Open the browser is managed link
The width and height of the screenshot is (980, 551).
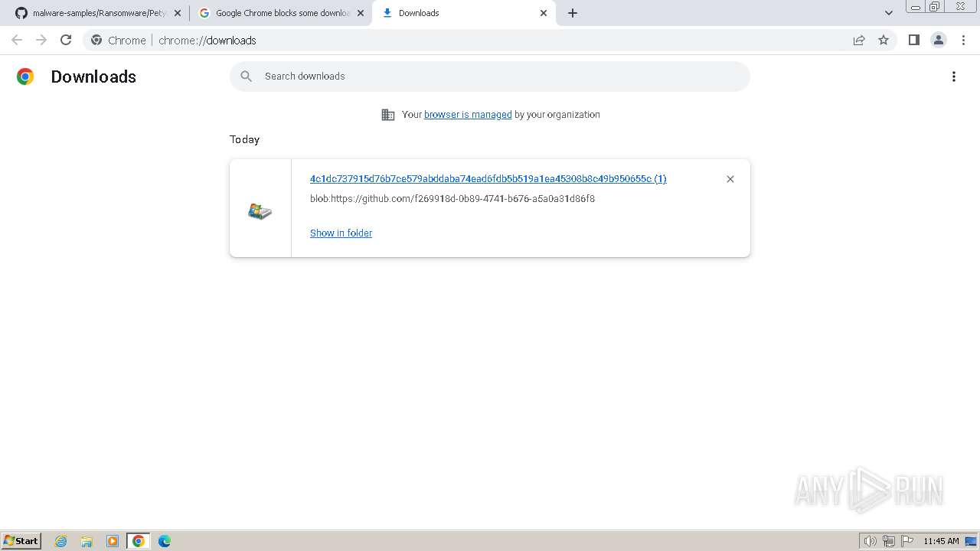point(468,115)
